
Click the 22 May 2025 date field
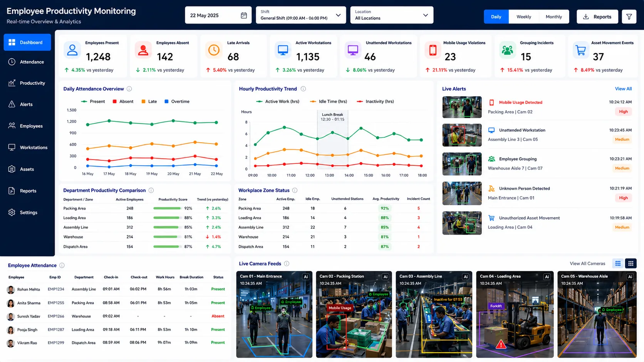(x=218, y=15)
